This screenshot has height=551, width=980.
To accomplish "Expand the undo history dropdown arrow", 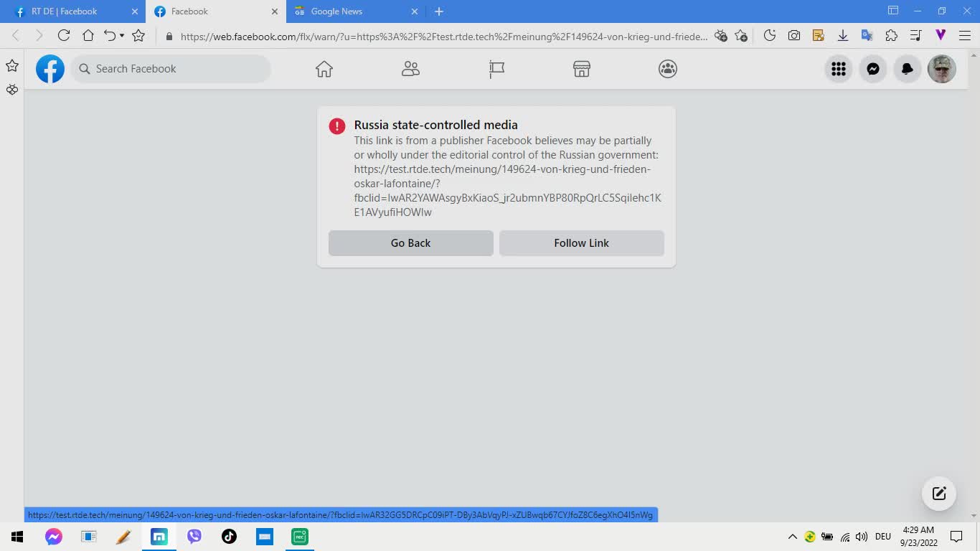I will tap(122, 36).
